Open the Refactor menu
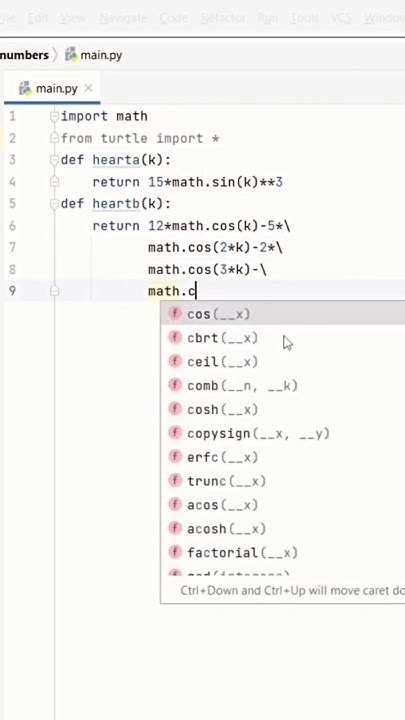 point(223,18)
